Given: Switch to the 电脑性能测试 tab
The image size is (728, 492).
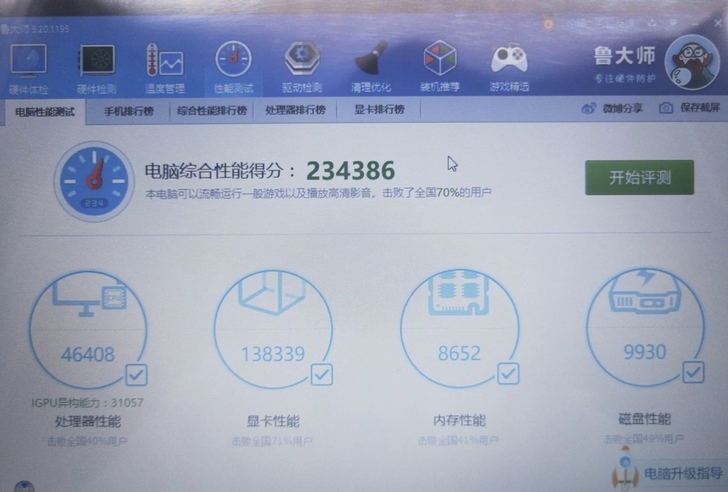Looking at the screenshot, I should 45,112.
